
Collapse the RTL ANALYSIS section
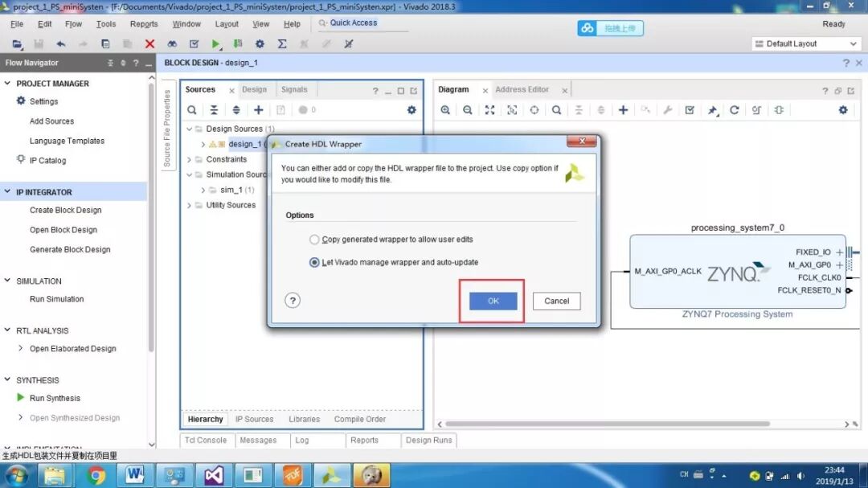(x=7, y=330)
